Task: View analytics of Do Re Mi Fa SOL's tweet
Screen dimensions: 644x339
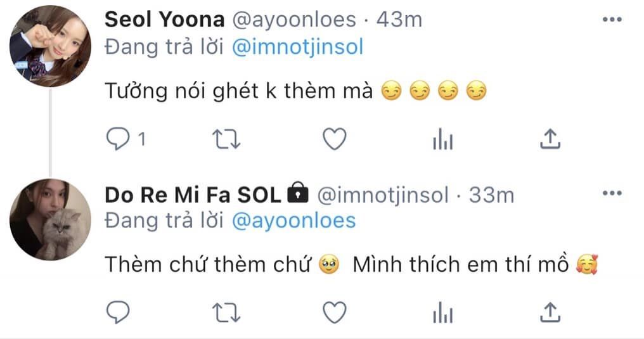Action: click(x=442, y=312)
